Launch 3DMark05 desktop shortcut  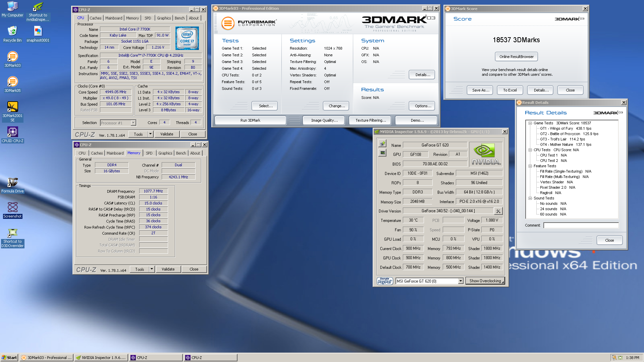tap(12, 84)
